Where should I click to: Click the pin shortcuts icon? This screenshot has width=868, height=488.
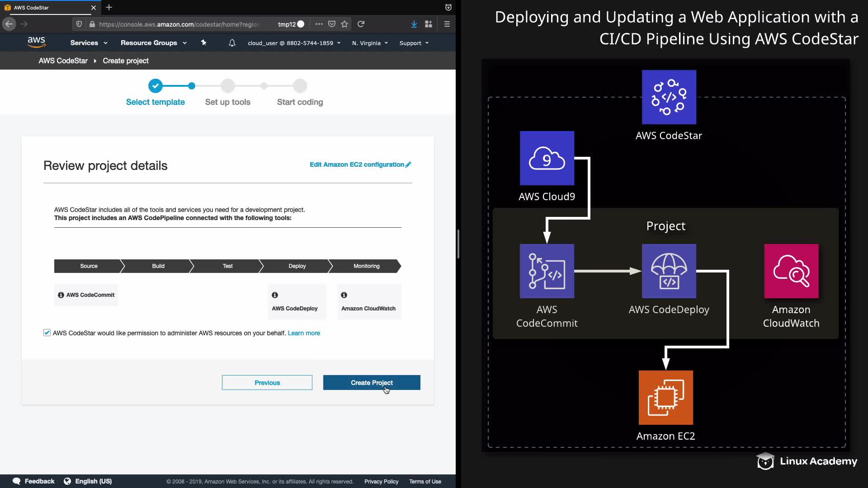pyautogui.click(x=203, y=42)
